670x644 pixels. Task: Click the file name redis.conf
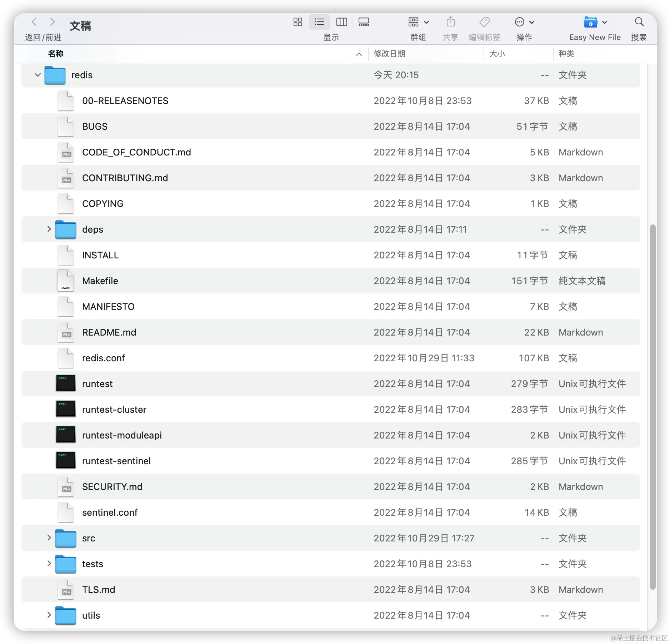tap(104, 358)
